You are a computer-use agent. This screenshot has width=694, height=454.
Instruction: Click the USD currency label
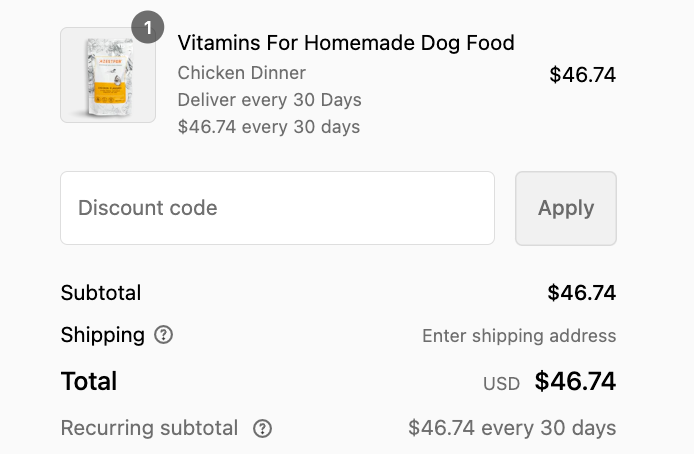click(501, 383)
